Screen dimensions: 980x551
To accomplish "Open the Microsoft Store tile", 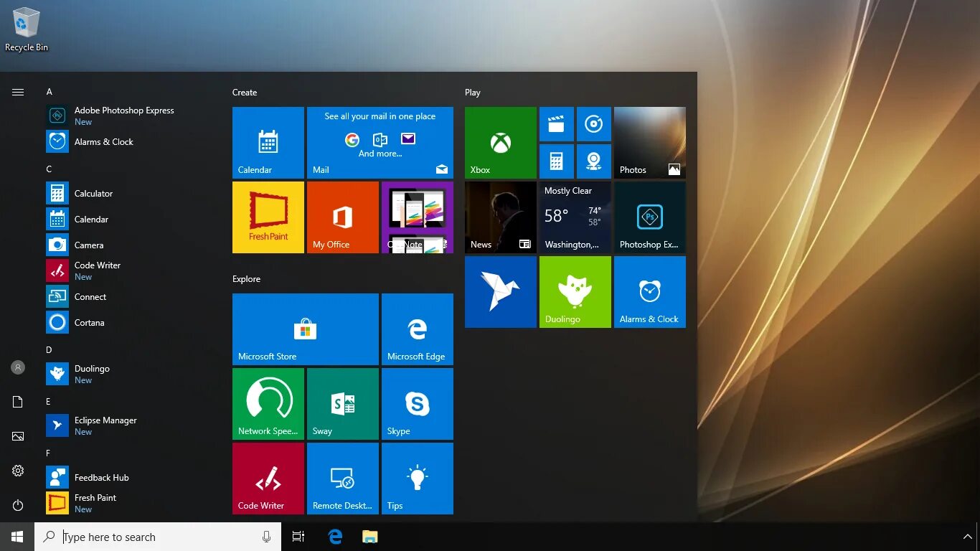I will pos(306,329).
